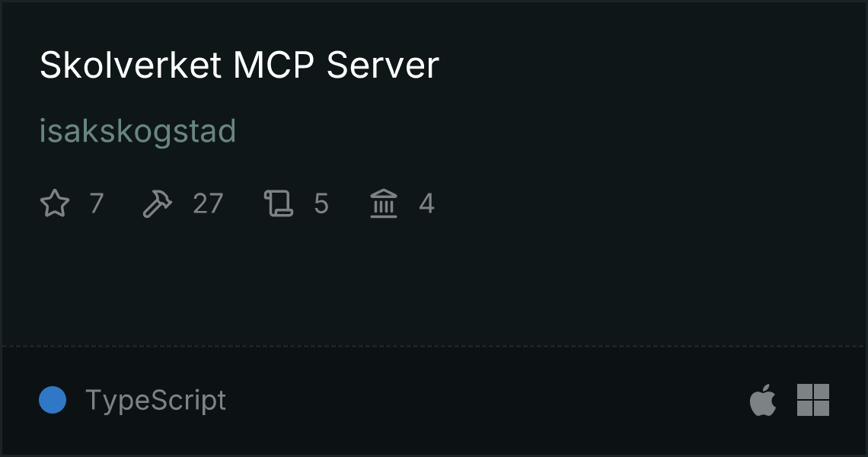This screenshot has height=457, width=868.
Task: Click the star icon on the card
Action: pyautogui.click(x=55, y=203)
